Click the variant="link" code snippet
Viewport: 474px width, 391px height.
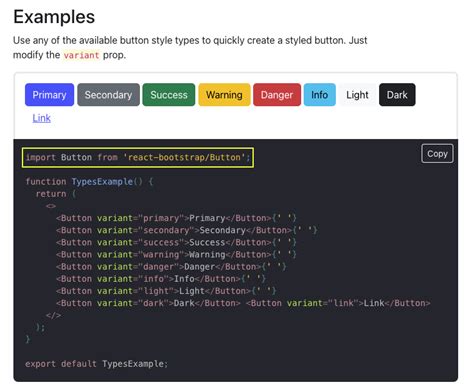click(338, 303)
